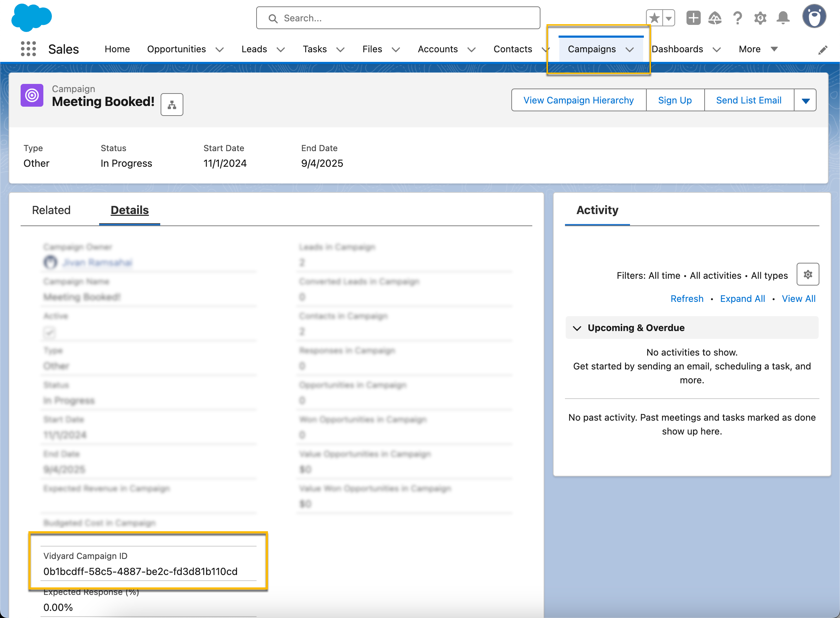840x618 pixels.
Task: Click the purple Campaign target icon
Action: [32, 95]
